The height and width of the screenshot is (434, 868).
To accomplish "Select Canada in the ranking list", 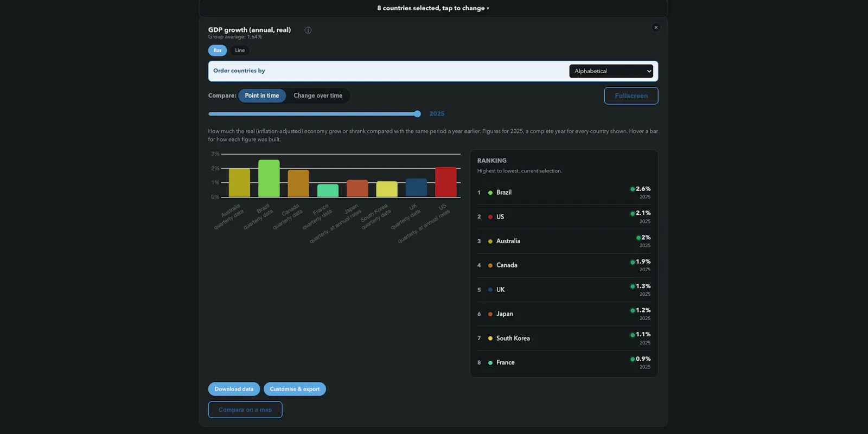I will [x=564, y=265].
